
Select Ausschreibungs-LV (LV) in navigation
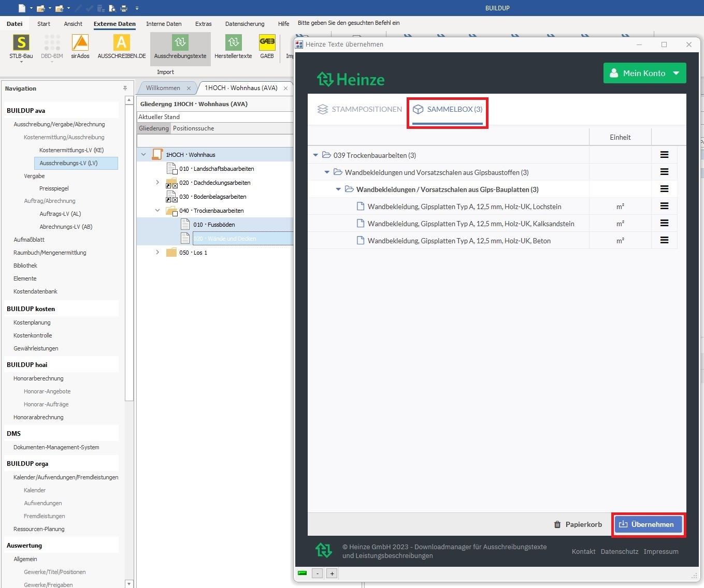point(76,163)
